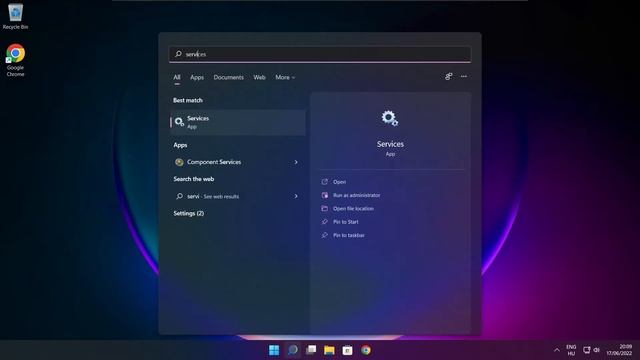Click the ENG HU language indicator
The image size is (640, 360).
point(571,350)
